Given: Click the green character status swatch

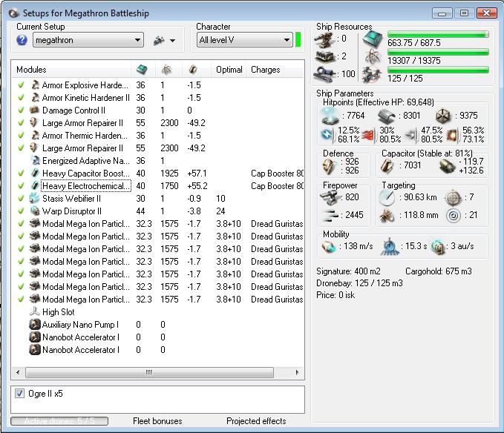Looking at the screenshot, I should 298,40.
